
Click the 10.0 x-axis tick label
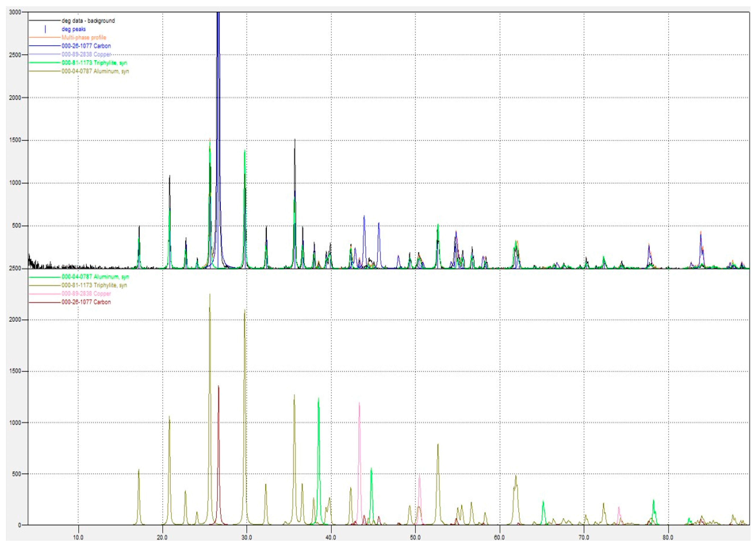pos(78,538)
